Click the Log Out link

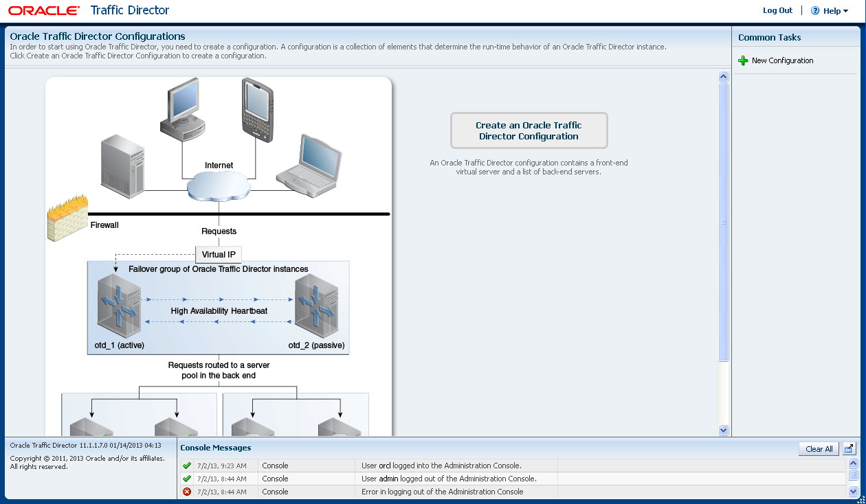point(777,10)
